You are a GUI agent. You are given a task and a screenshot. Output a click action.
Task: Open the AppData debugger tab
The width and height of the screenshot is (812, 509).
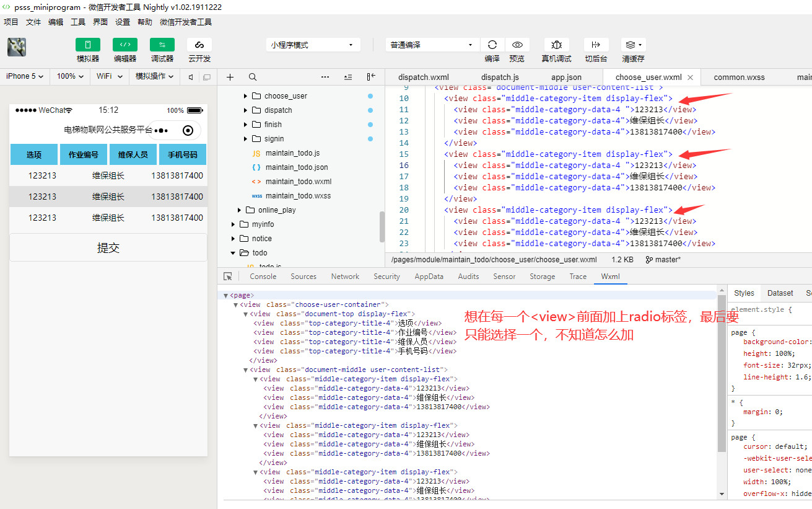click(429, 277)
